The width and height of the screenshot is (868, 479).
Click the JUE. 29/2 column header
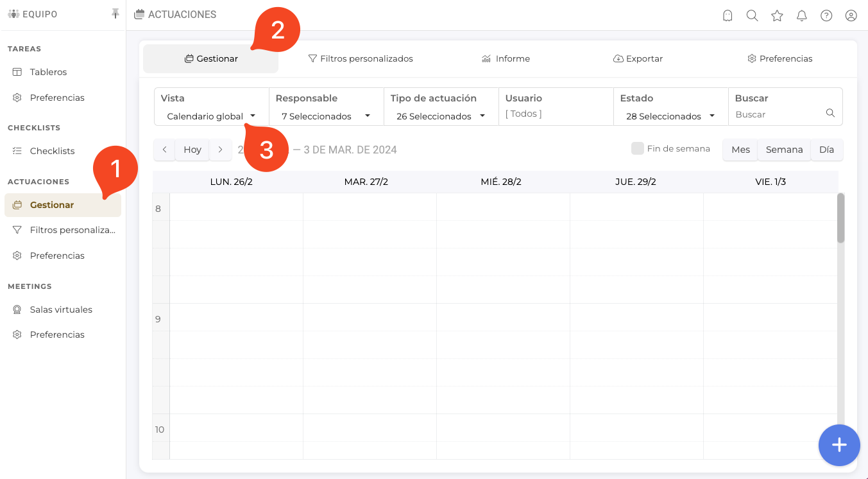click(635, 182)
